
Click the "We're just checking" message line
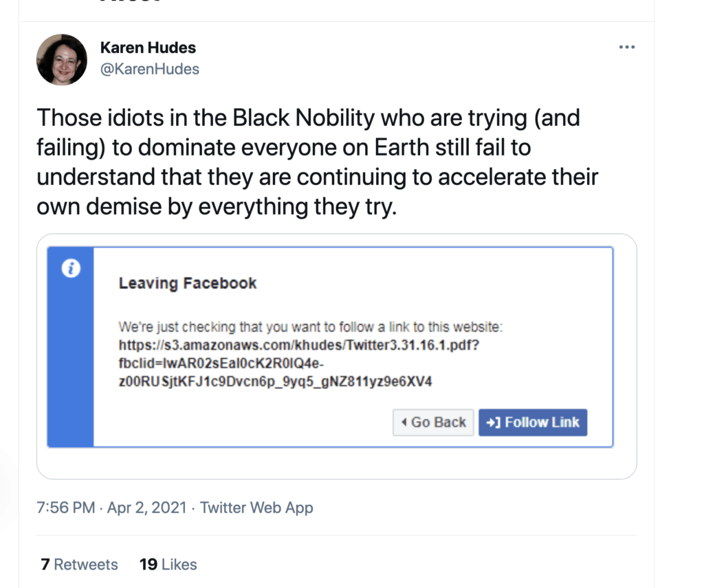[x=311, y=327]
